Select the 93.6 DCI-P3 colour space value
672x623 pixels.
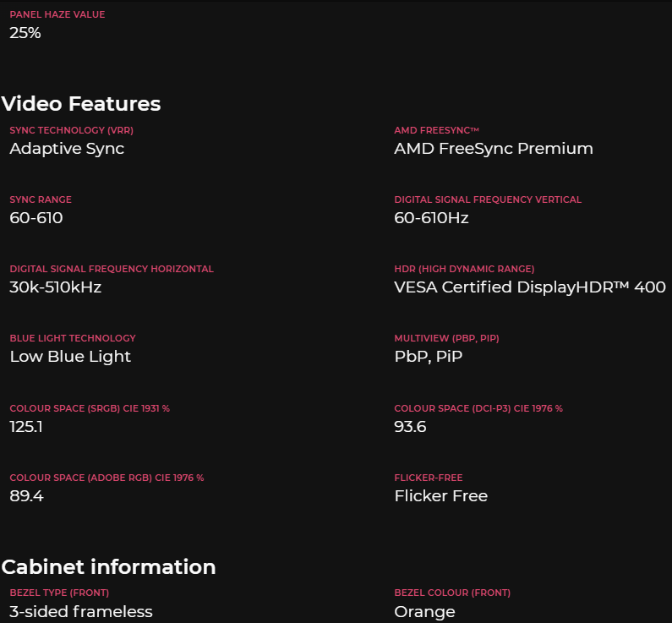pyautogui.click(x=410, y=427)
